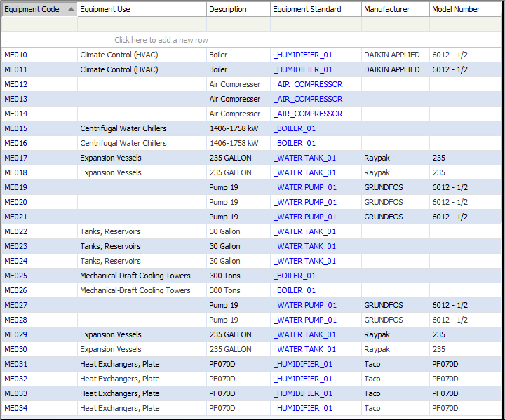Click the Model Number column header
The height and width of the screenshot is (420, 505).
tap(457, 9)
